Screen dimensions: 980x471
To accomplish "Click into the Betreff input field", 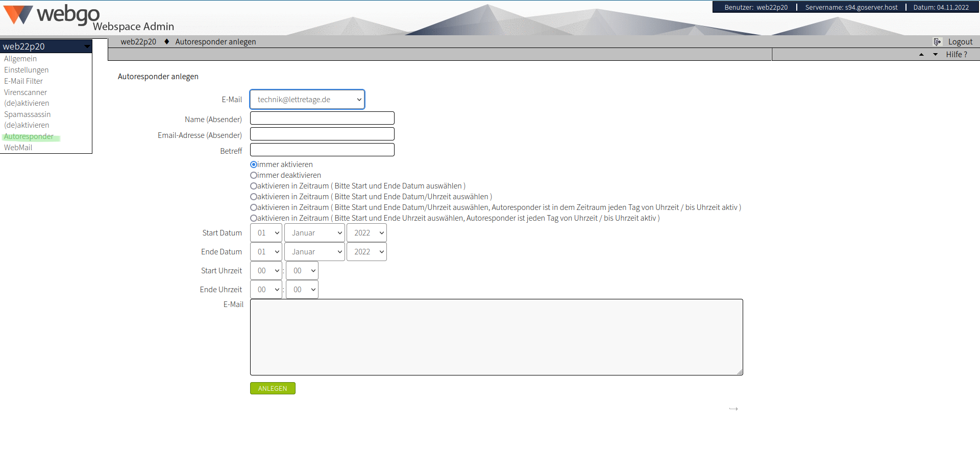I will (x=322, y=150).
